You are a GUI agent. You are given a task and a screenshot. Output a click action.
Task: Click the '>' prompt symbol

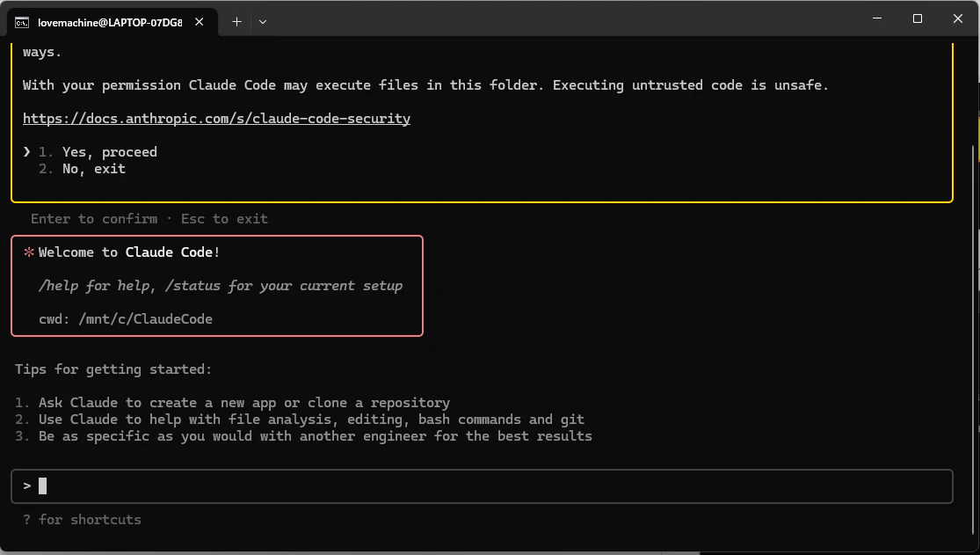coord(27,486)
